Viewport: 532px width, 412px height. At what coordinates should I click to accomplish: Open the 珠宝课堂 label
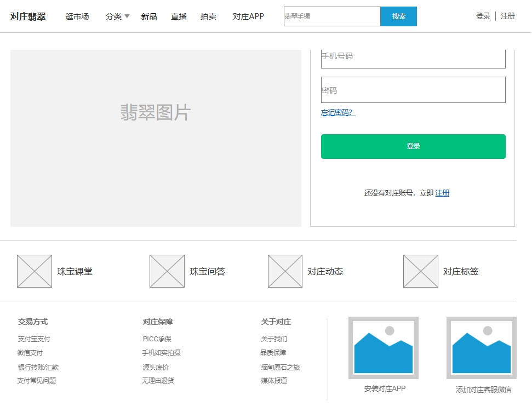pos(75,272)
